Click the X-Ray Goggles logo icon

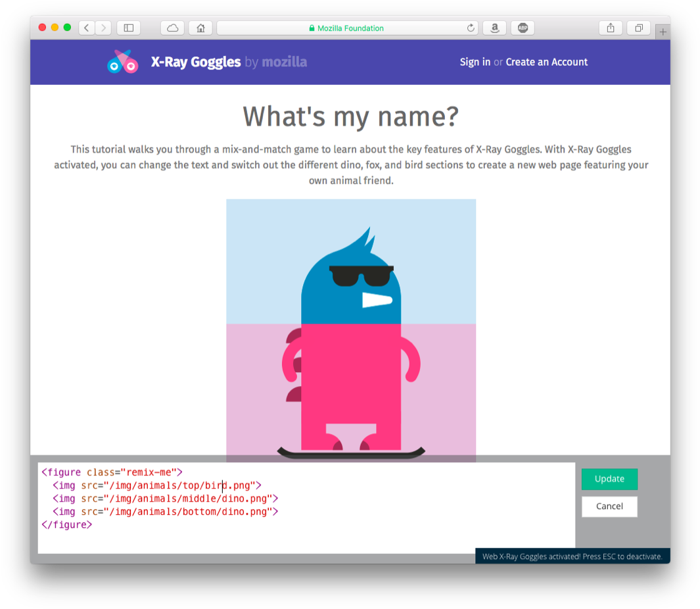pos(123,62)
